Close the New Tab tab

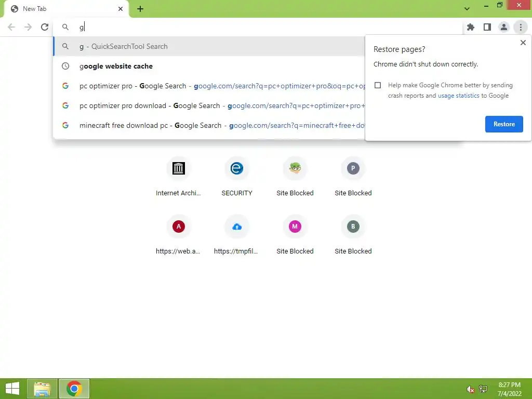(121, 9)
